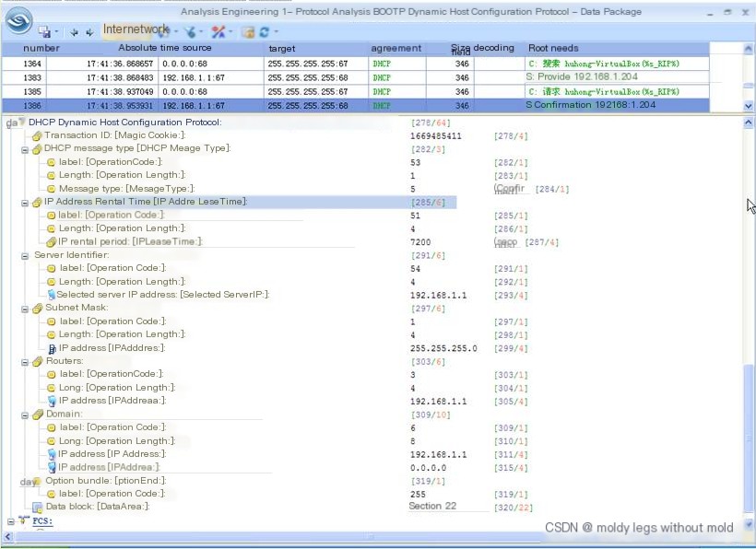The width and height of the screenshot is (756, 549).
Task: Click the previous packet arrow icon
Action: click(74, 32)
